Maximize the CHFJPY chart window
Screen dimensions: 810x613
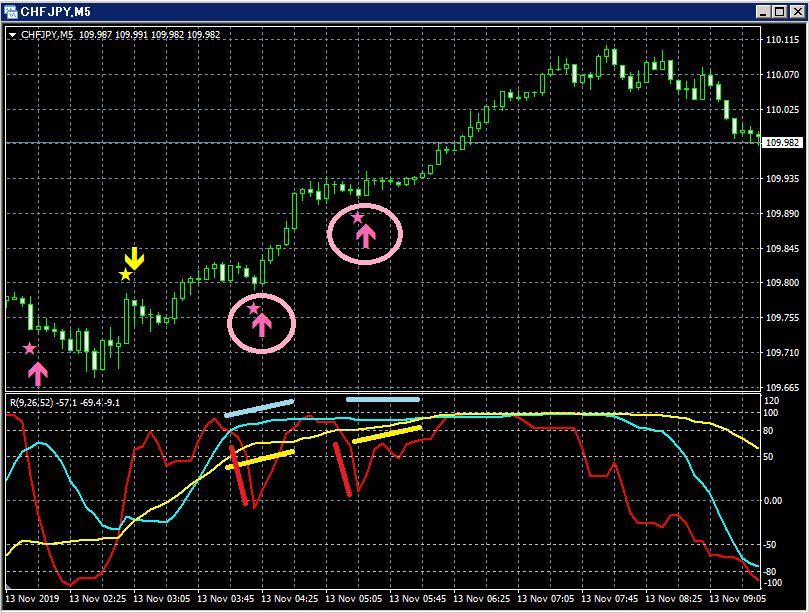pos(780,11)
